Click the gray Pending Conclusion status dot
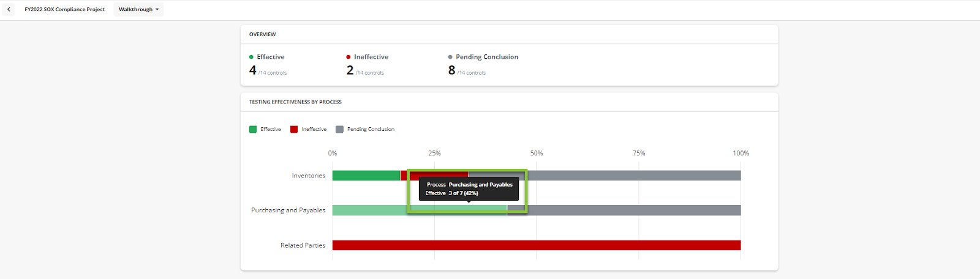The width and height of the screenshot is (980, 279). 450,57
